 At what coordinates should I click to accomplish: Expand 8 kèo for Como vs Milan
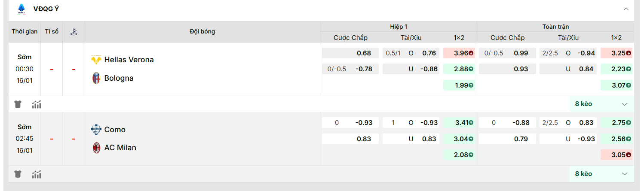pyautogui.click(x=601, y=174)
